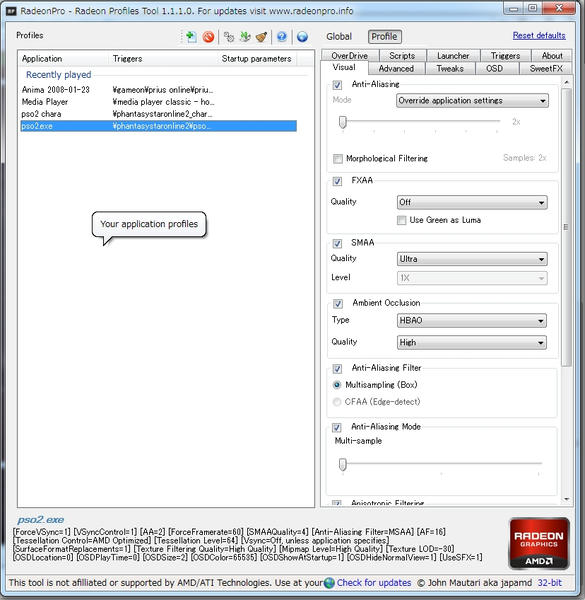The image size is (585, 600).
Task: Click the blue globe toolbar icon
Action: pyautogui.click(x=302, y=37)
